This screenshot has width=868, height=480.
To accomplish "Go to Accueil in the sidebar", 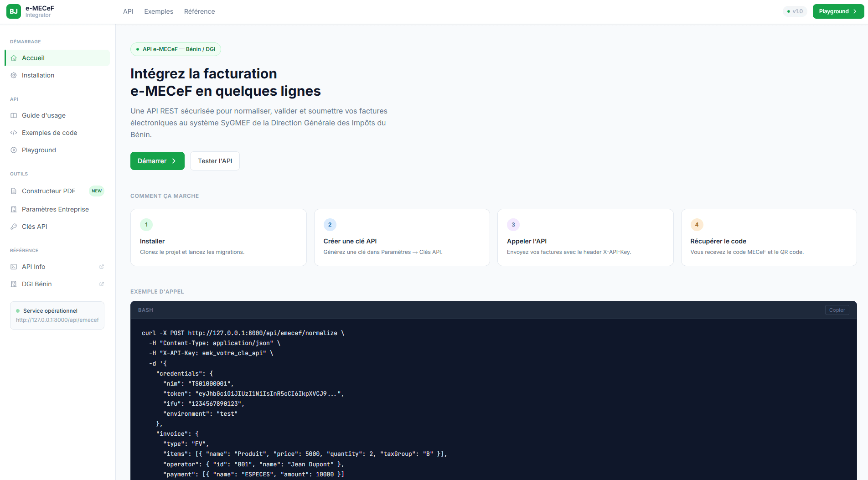I will [57, 58].
